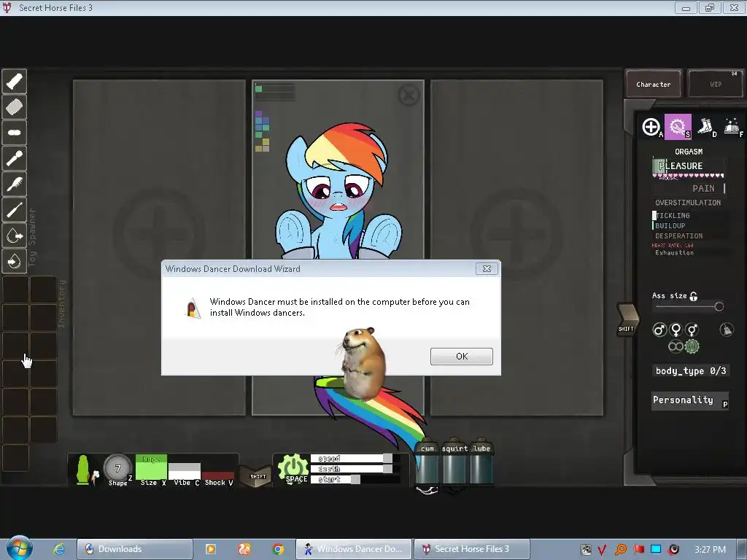Click the white Vibe level bar
Image resolution: width=747 pixels, height=560 pixels.
[185, 472]
